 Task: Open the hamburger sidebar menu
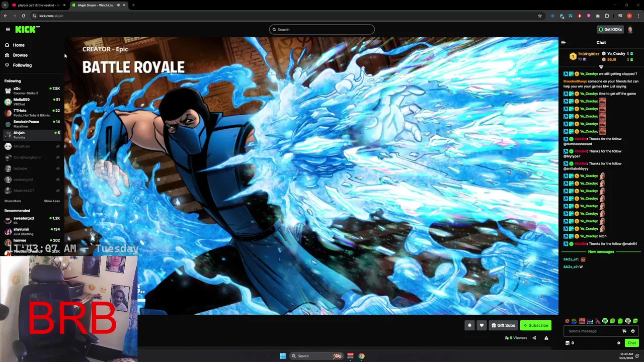click(8, 30)
